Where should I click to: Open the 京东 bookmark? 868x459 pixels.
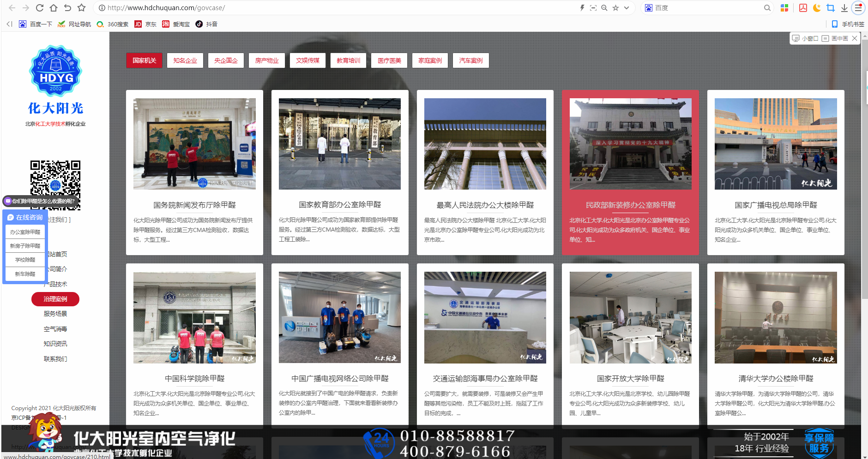coord(145,24)
